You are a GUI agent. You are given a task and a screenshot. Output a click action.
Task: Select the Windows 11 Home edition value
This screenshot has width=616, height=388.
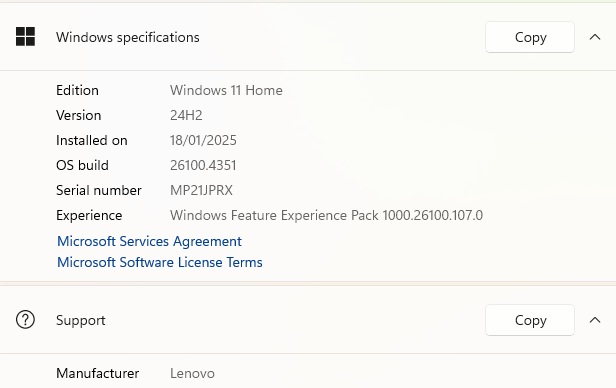coord(226,90)
